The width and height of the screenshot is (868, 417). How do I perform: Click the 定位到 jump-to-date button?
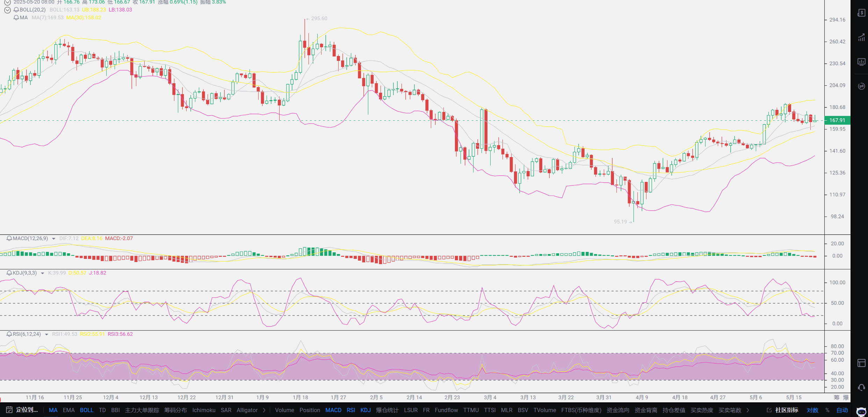tap(27, 410)
